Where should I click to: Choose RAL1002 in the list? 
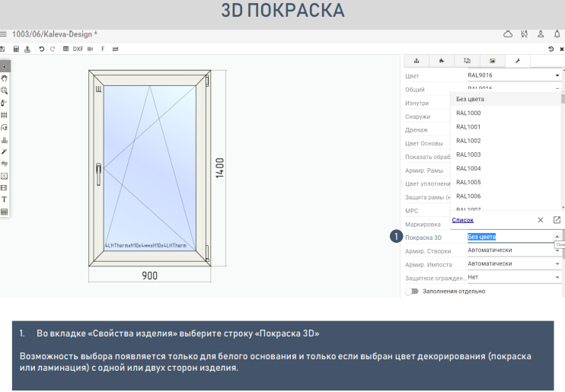tap(506, 141)
